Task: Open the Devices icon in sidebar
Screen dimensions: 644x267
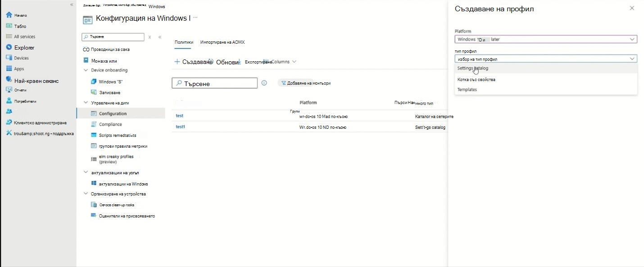Action: [x=9, y=58]
